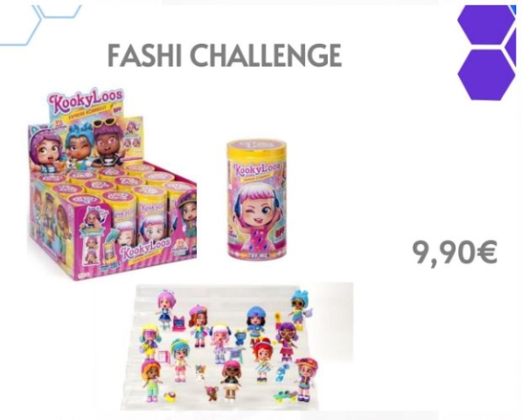The width and height of the screenshot is (522, 420).
Task: Select the blue-haired doll at top right
Action: (x=299, y=307)
